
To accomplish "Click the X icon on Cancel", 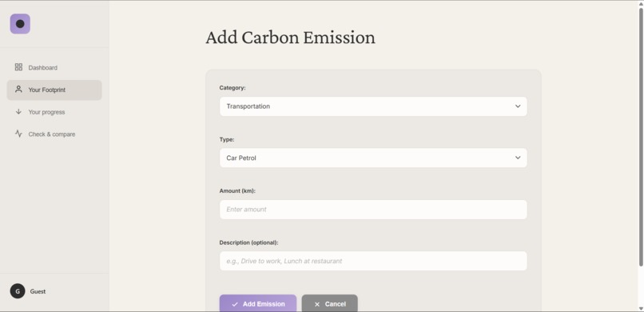I will (317, 304).
